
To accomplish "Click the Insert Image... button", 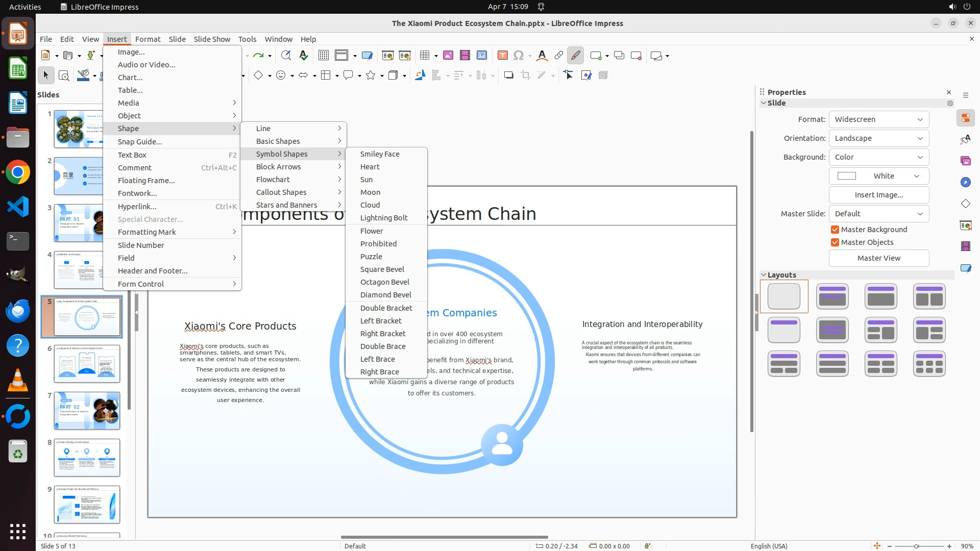I will 878,195.
